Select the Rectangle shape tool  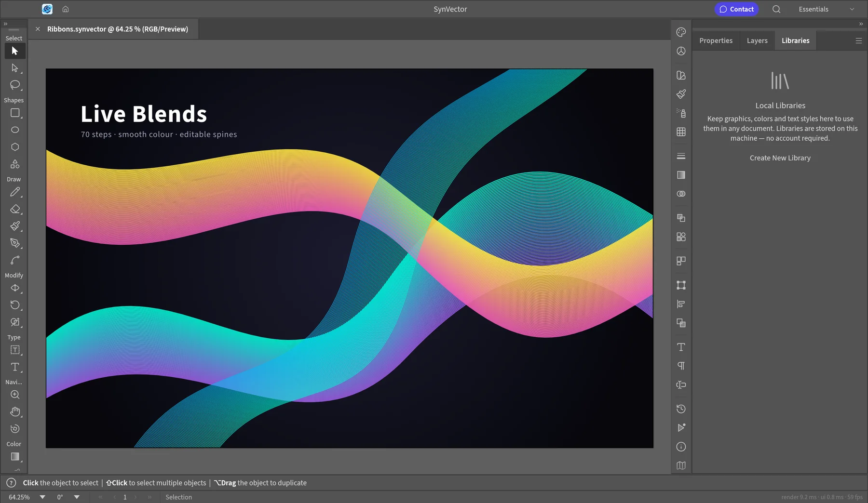click(15, 113)
